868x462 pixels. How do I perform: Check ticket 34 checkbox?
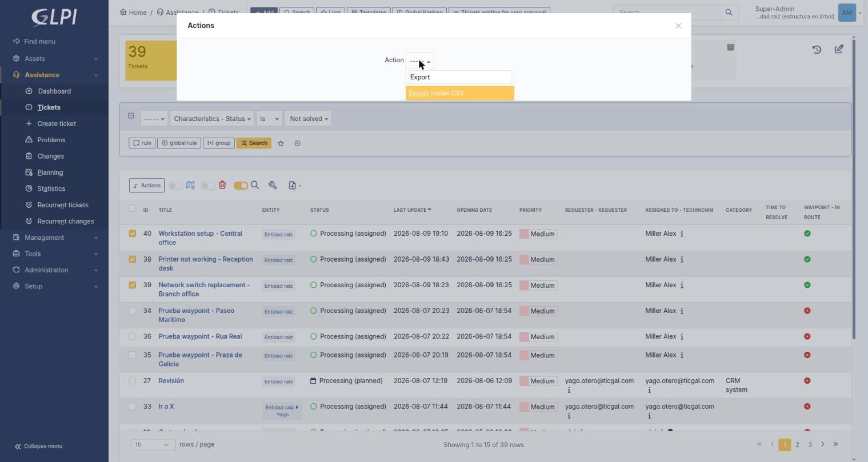pyautogui.click(x=133, y=311)
